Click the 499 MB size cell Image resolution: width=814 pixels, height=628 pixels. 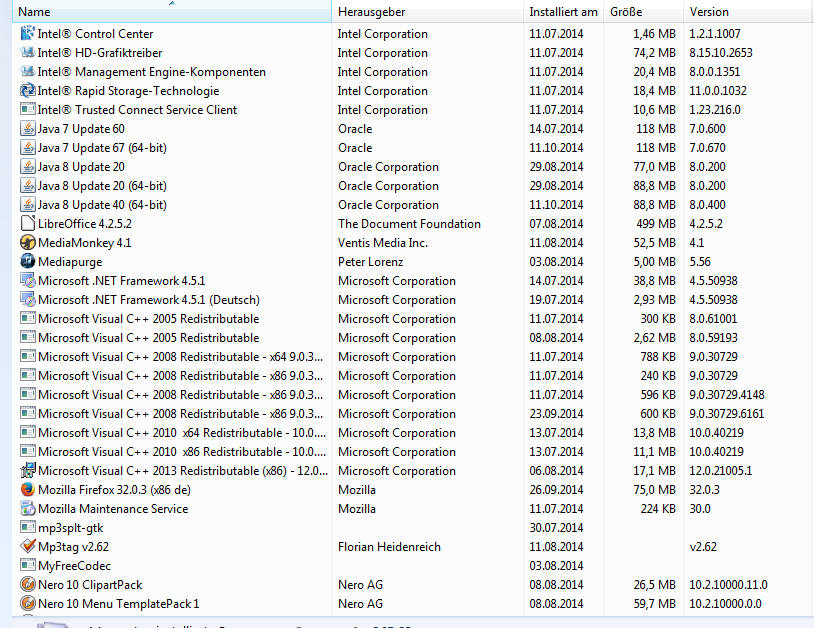click(x=656, y=224)
